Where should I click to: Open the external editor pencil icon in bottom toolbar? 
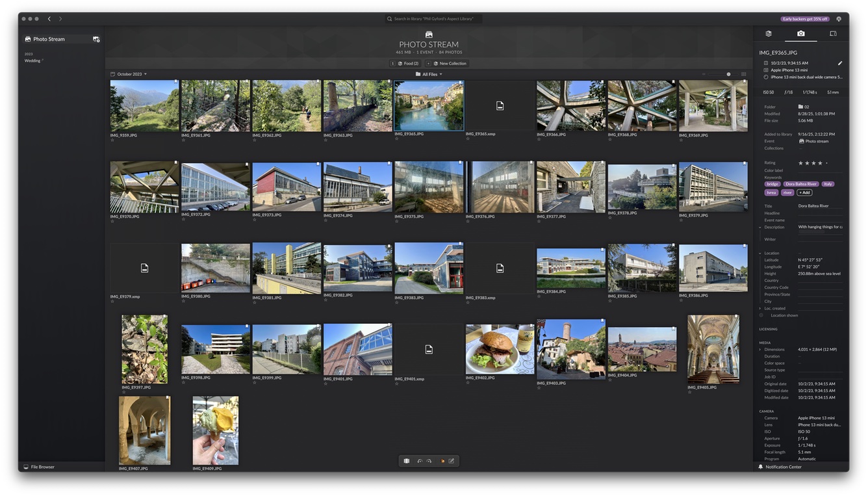(451, 461)
